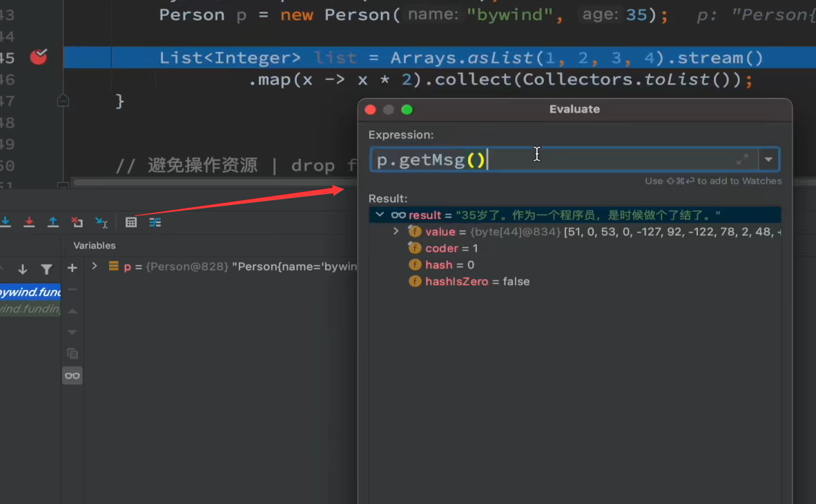Click the Run to Cursor icon
The image size is (816, 504).
(101, 222)
